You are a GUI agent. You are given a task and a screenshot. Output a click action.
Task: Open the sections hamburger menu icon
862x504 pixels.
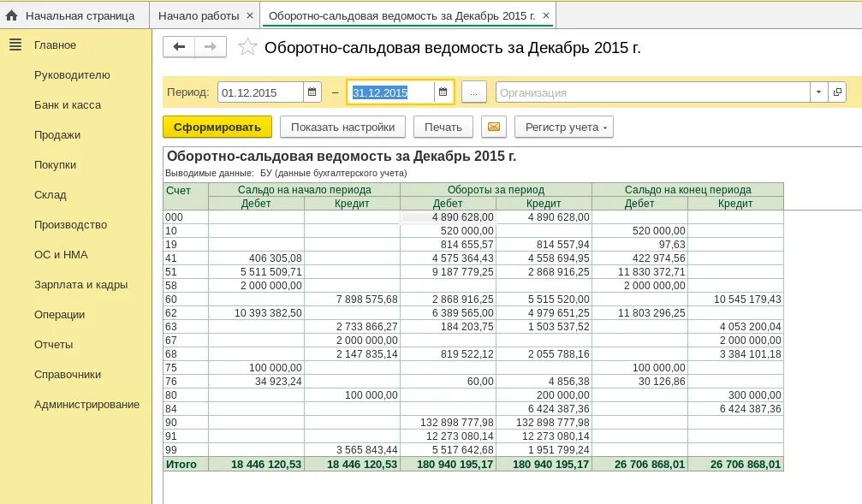(15, 45)
